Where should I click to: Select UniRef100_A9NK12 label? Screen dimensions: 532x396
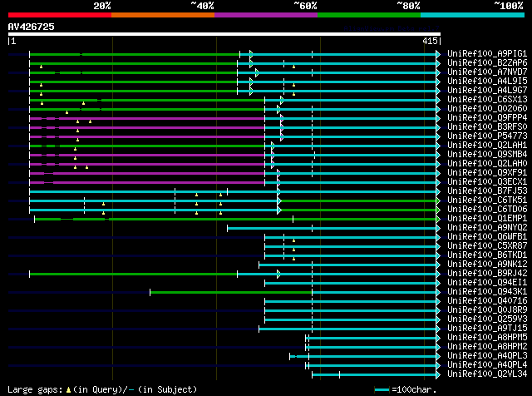[487, 265]
